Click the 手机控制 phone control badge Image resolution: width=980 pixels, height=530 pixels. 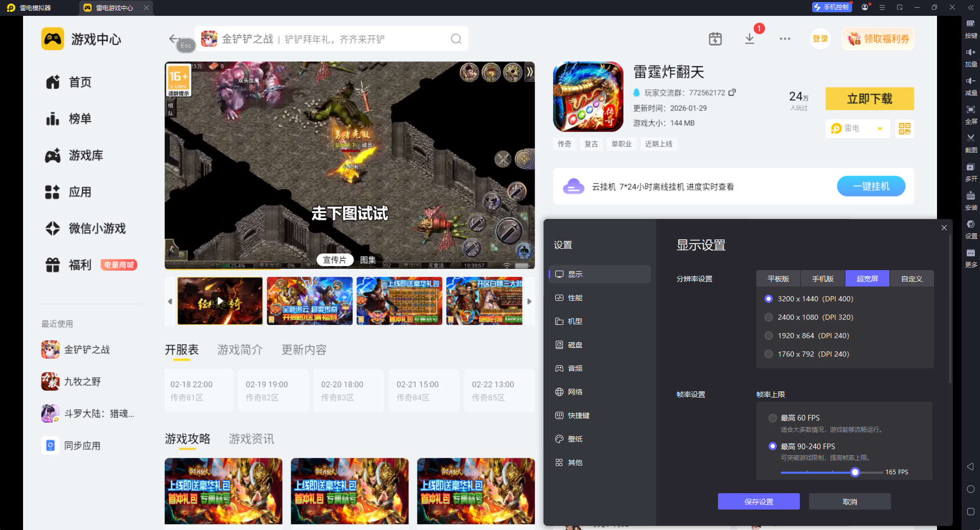(x=832, y=7)
